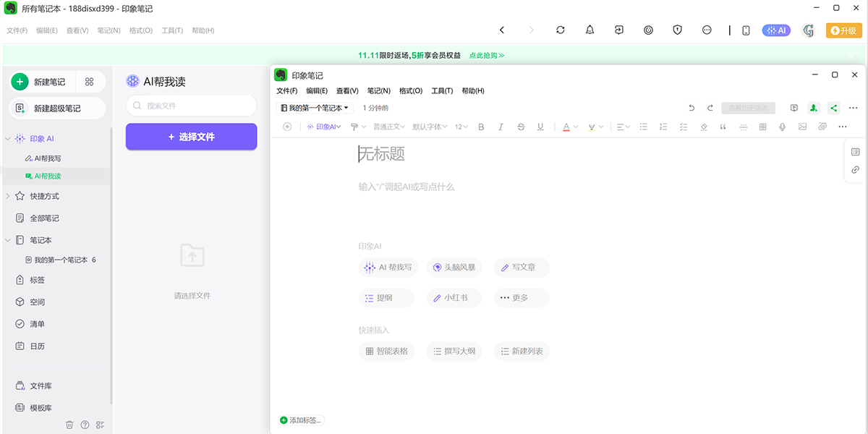Click the sync refresh icon in top toolbar
This screenshot has width=868, height=434.
click(x=561, y=30)
